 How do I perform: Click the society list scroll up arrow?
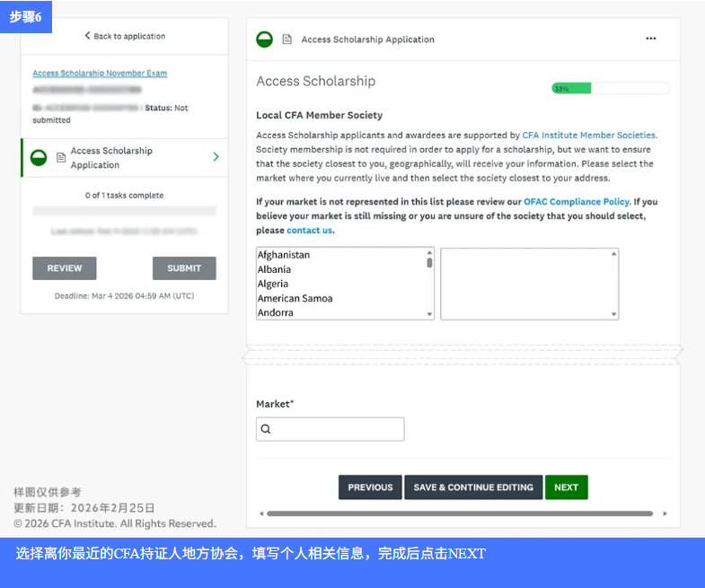pyautogui.click(x=613, y=254)
